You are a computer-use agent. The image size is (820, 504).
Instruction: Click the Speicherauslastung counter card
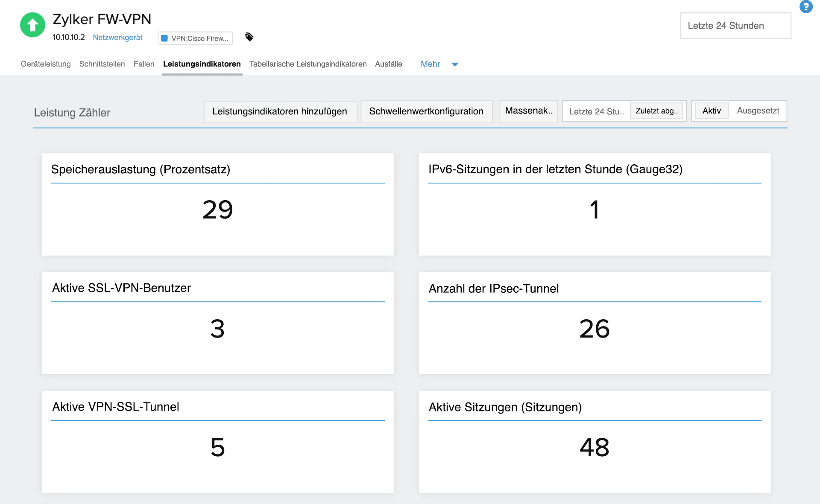click(x=218, y=204)
